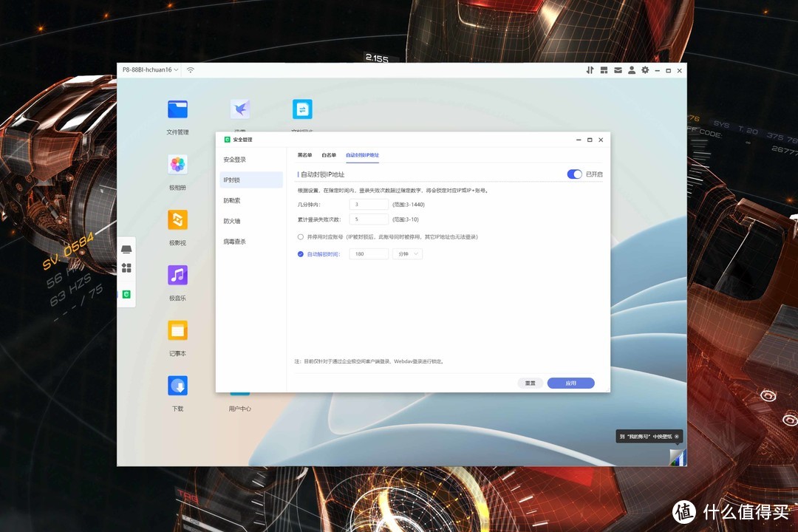Uncheck the 自动解锁时间 checkbox

click(x=301, y=254)
